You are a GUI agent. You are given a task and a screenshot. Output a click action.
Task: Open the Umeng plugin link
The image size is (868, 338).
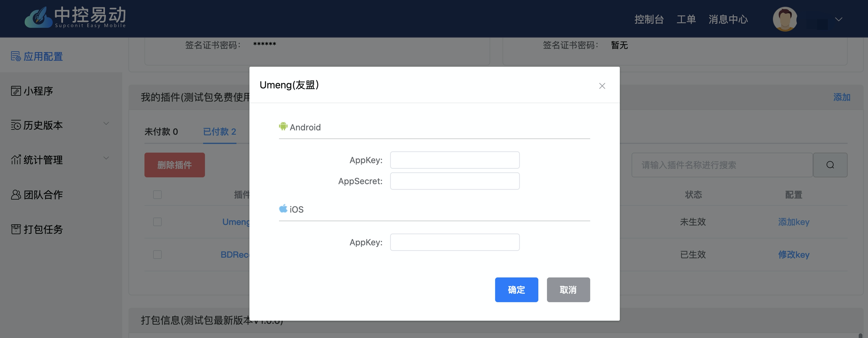tap(236, 222)
